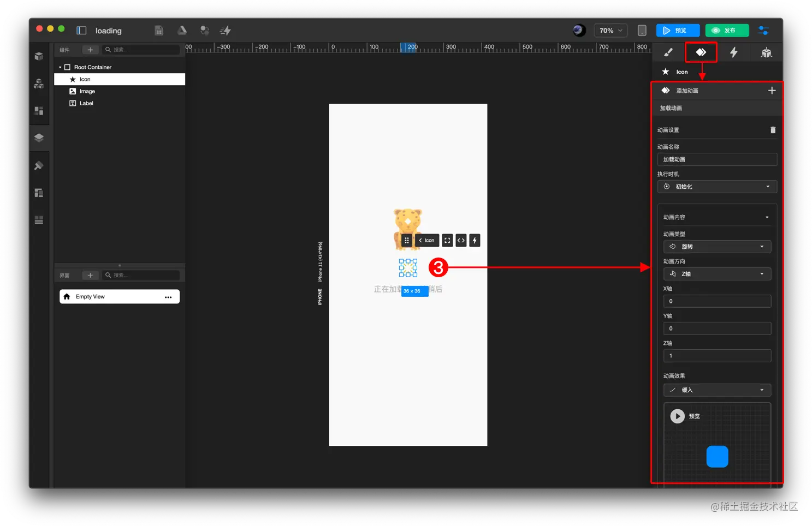Collapse the 动画内容 section
Image resolution: width=812 pixels, height=526 pixels.
767,217
